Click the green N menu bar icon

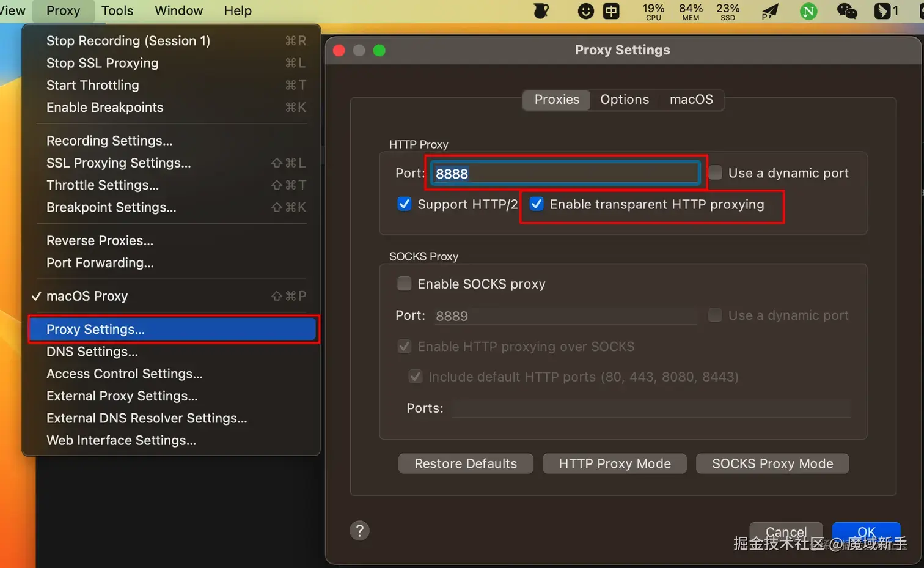tap(809, 11)
